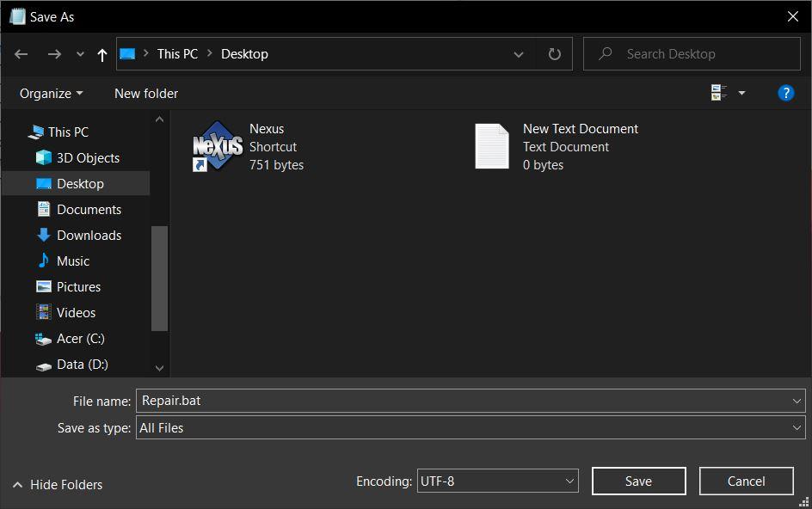Open 3D Objects in the sidebar

coord(88,158)
